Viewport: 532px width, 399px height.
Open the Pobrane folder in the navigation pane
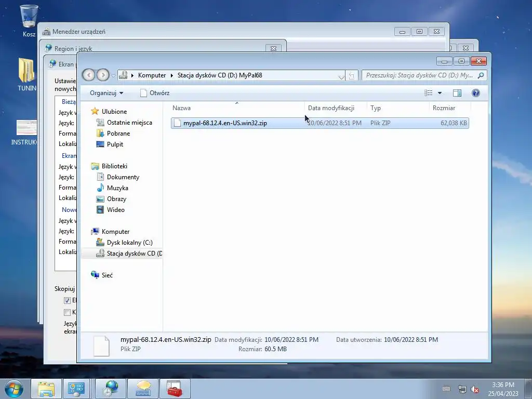point(118,134)
